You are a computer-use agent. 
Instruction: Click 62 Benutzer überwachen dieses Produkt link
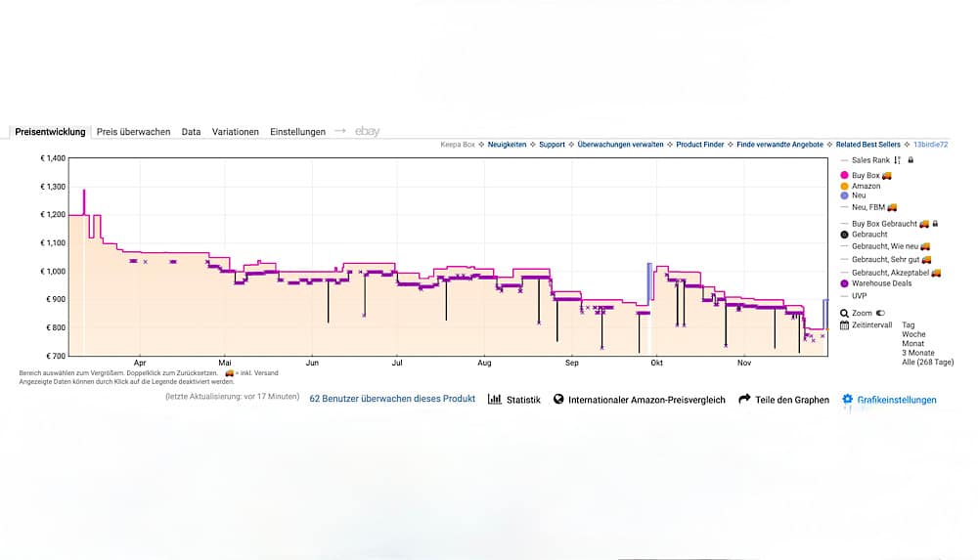click(392, 399)
